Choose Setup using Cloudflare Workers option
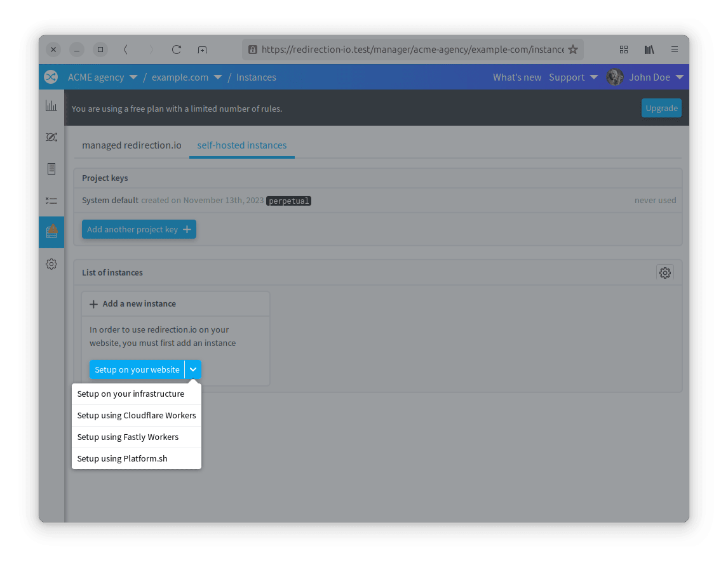Screen dimensions: 728x565 [136, 415]
